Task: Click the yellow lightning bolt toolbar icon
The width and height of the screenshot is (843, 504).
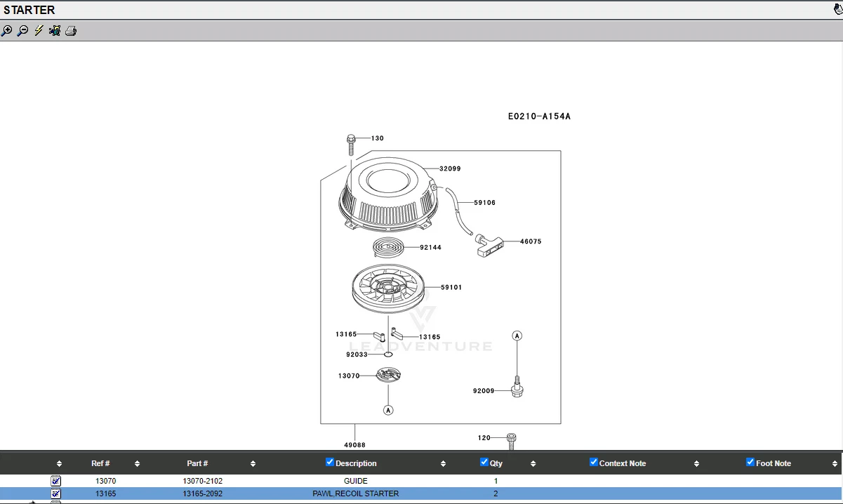Action: [39, 31]
